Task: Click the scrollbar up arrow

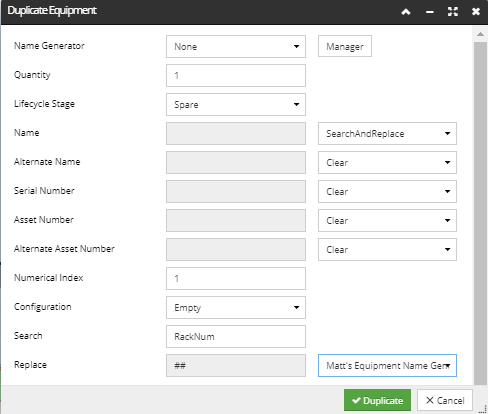Action: coord(480,34)
